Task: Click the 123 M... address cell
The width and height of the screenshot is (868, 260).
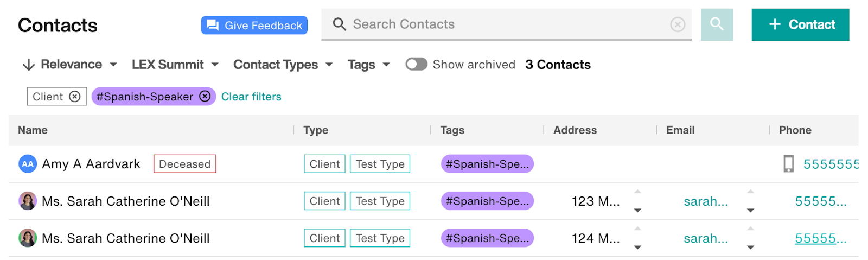Action: pyautogui.click(x=596, y=201)
